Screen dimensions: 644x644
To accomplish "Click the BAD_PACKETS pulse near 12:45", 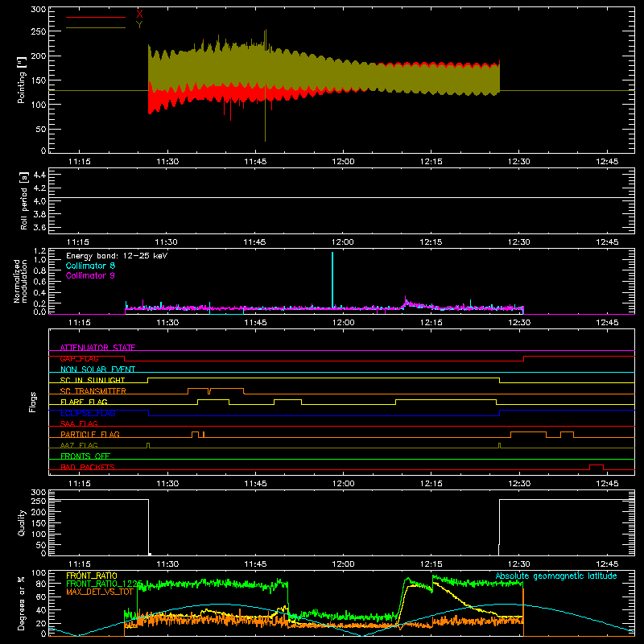I will click(x=597, y=467).
